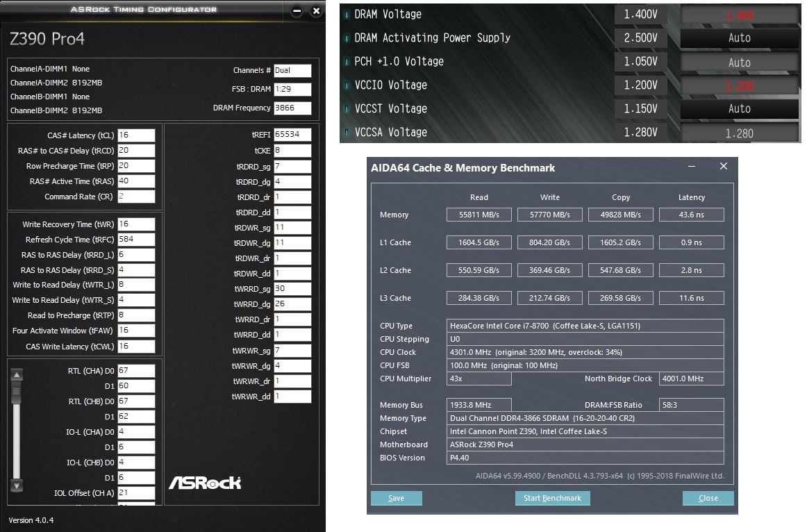
Task: Click the RTL (CHB) D0 field
Action: point(136,401)
